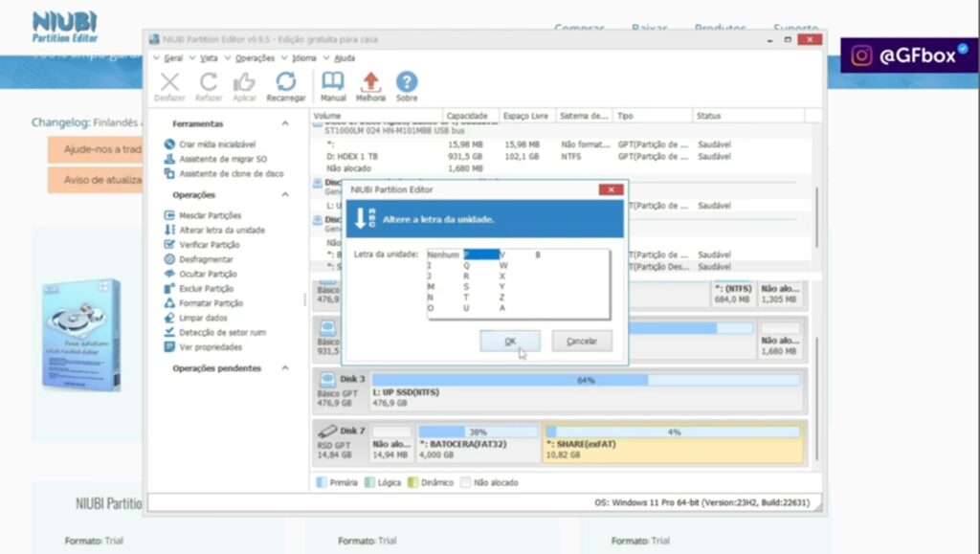The width and height of the screenshot is (980, 554).
Task: Sort by the Status column header
Action: pyautogui.click(x=748, y=116)
